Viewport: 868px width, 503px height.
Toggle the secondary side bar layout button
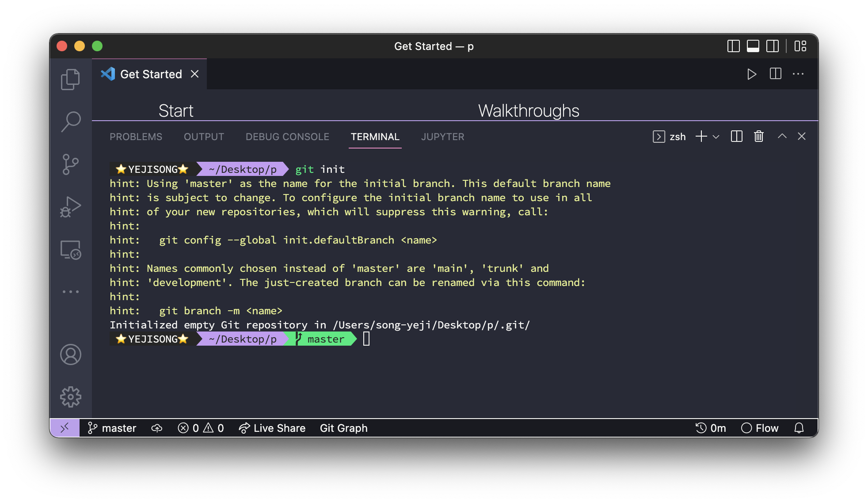tap(773, 46)
